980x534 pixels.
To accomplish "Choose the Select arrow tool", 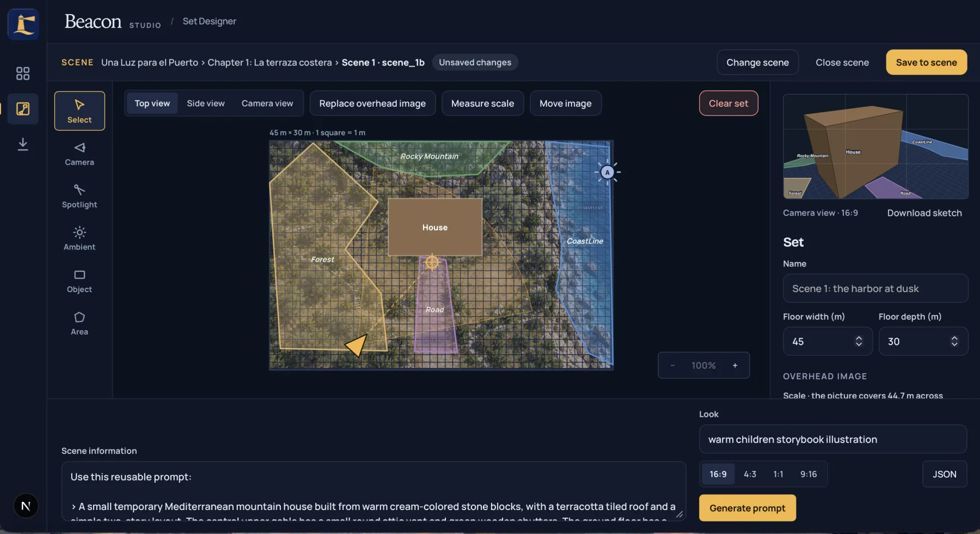I will pos(79,111).
